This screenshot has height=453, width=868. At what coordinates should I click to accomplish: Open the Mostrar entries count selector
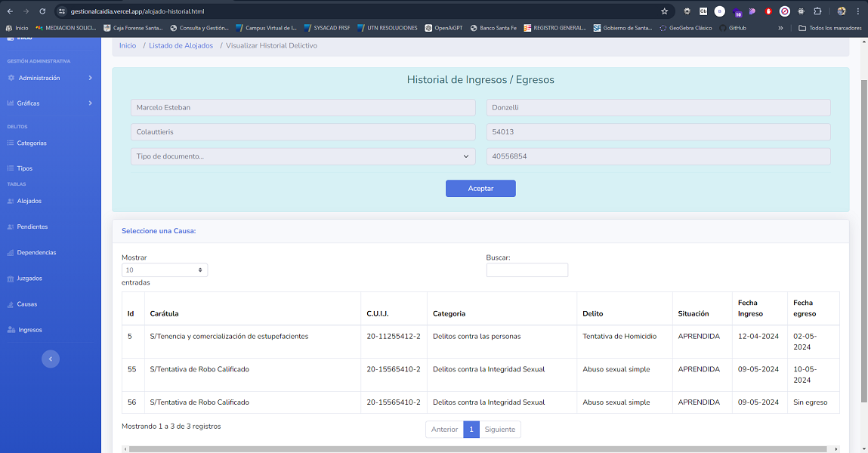[x=165, y=270]
